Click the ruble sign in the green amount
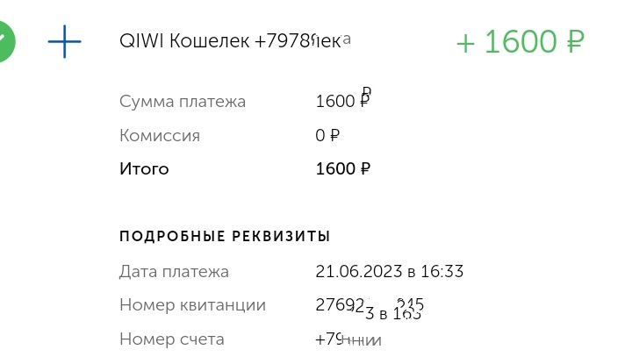 pos(573,41)
